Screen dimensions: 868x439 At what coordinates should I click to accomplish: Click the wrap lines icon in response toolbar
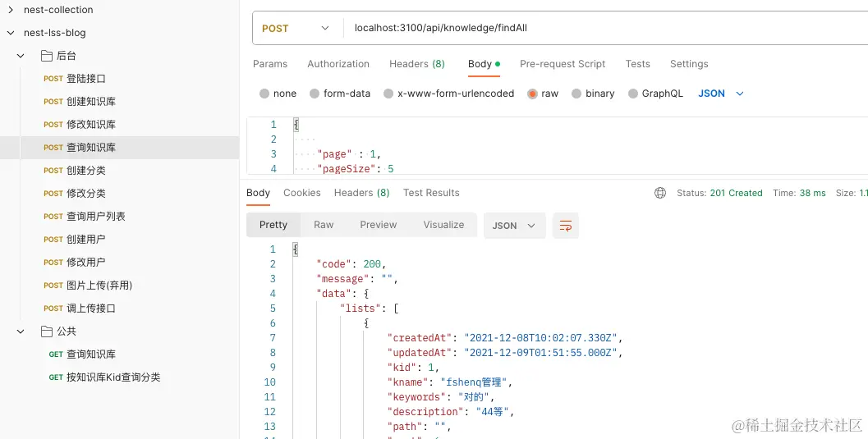tap(565, 226)
